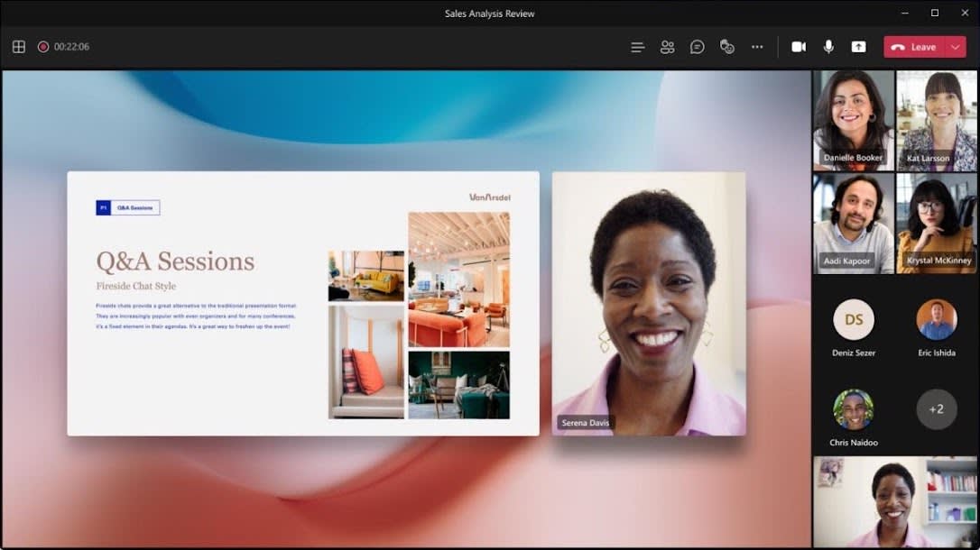The image size is (980, 550).
Task: Select Serena Davis's video tile
Action: (650, 302)
